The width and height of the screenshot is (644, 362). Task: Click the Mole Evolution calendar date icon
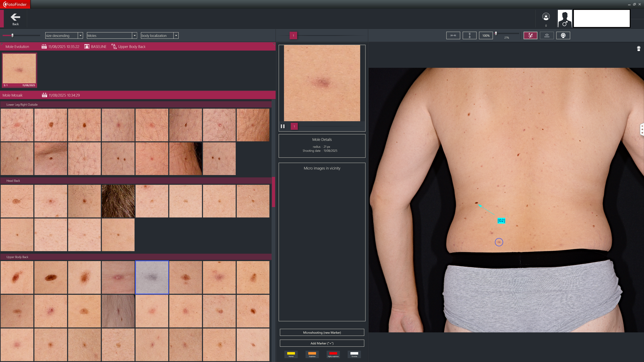[44, 47]
